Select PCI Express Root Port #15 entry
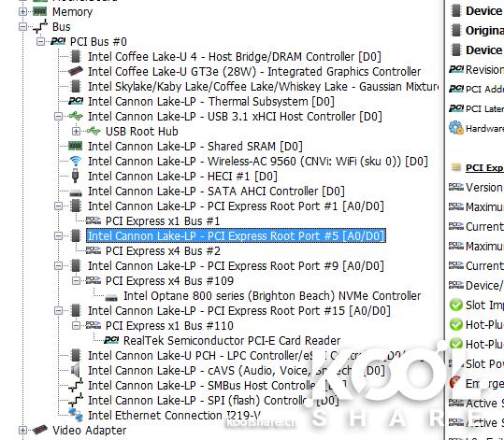The height and width of the screenshot is (440, 504). (x=239, y=310)
